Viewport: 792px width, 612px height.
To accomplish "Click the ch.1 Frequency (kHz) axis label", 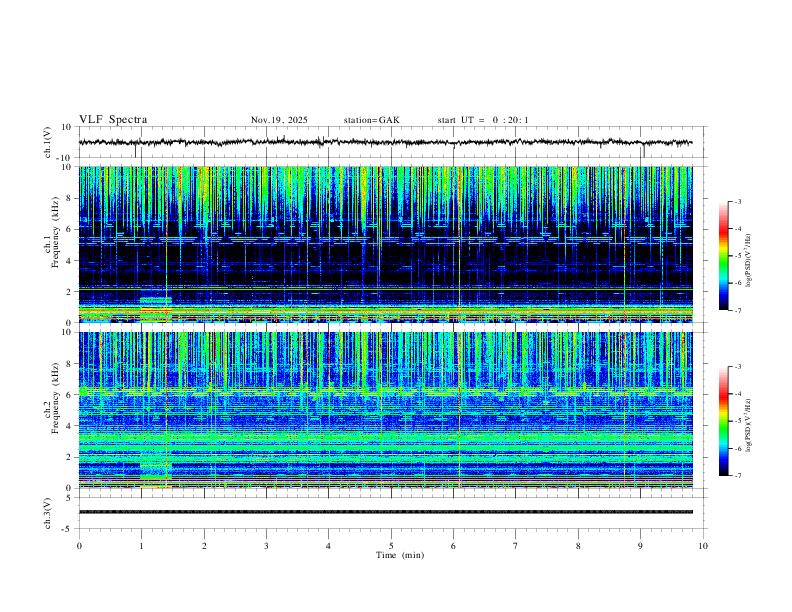I will click(51, 233).
